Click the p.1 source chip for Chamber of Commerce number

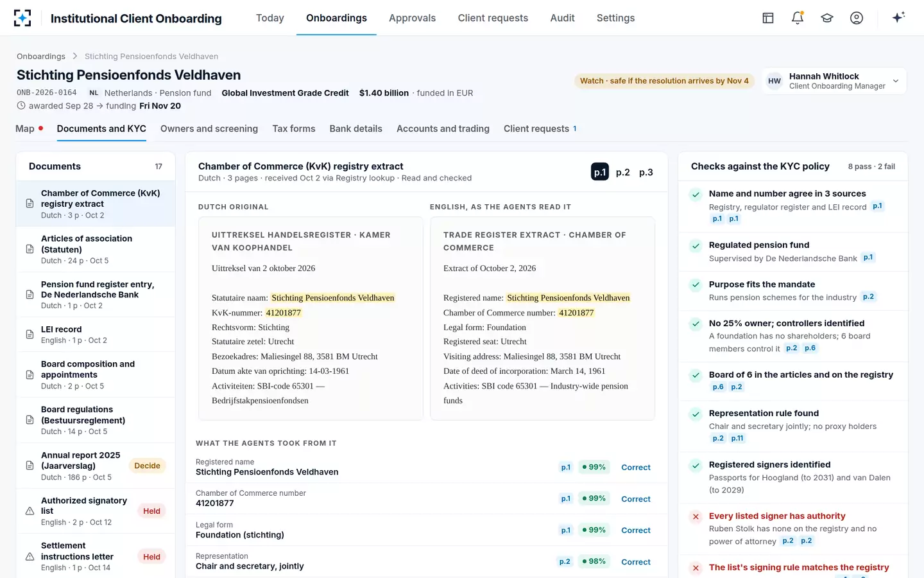coord(566,498)
